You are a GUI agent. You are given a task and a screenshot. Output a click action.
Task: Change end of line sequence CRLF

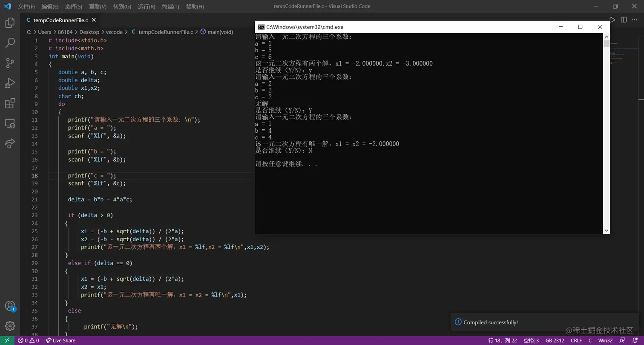576,340
